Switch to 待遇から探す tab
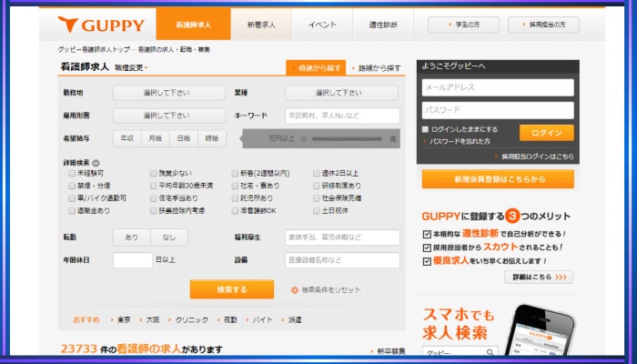This screenshot has height=364, width=637. click(x=316, y=68)
